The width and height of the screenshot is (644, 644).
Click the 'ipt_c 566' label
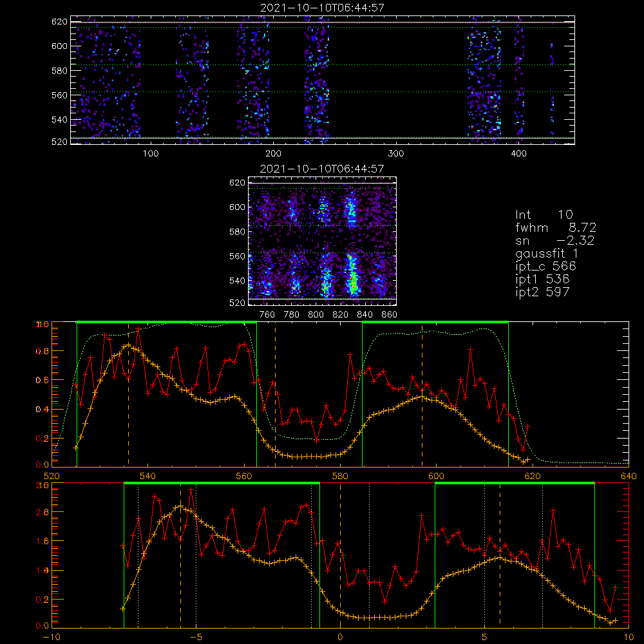pos(546,266)
